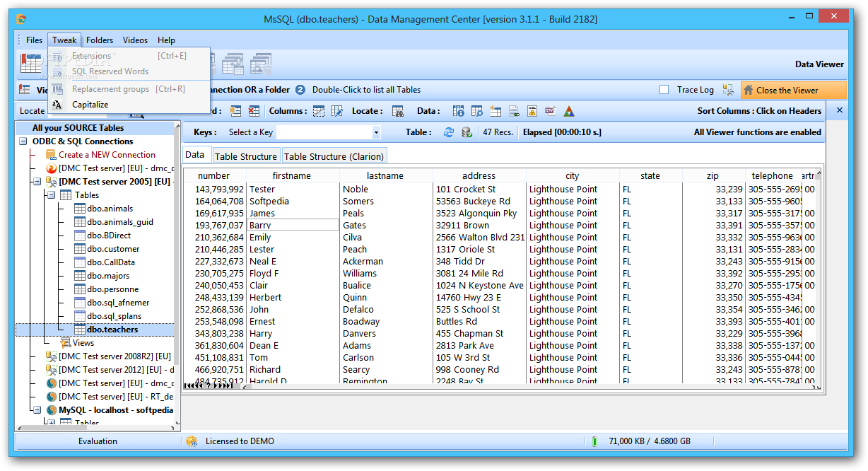Screen dimensions: 868x471
Task: Click the stacked tables image icon on main toolbar
Action: [x=261, y=64]
